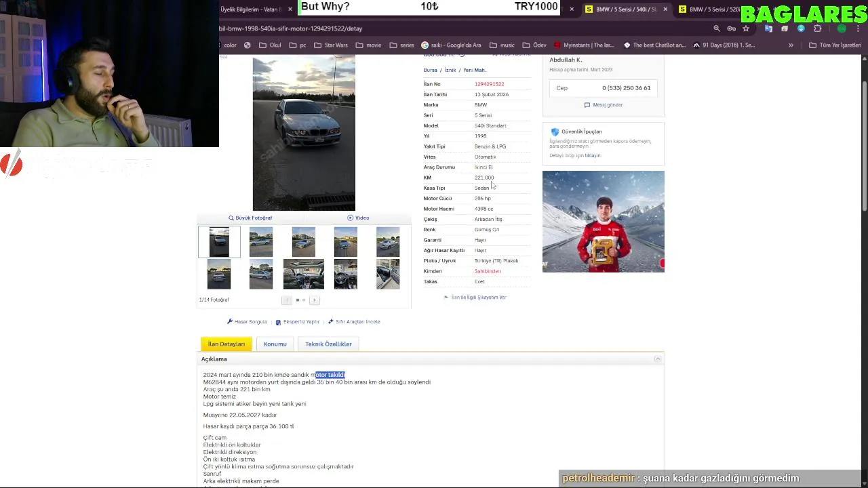868x488 pixels.
Task: Open the pc bookmark folder
Action: tap(298, 45)
